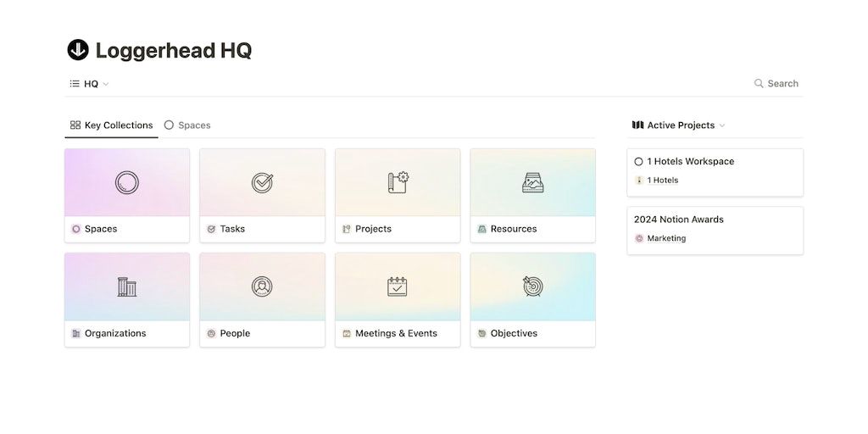Switch to the Key Collections tab
The height and width of the screenshot is (434, 868).
tap(111, 125)
